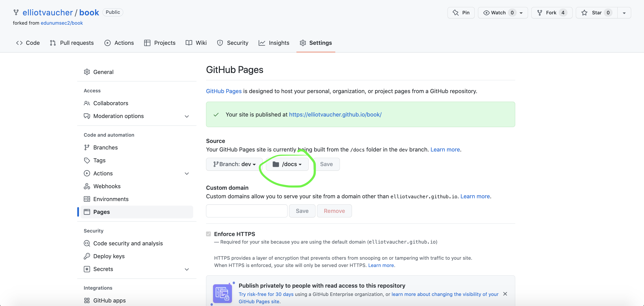Star the book repository
Screen dimensions: 644x306
tap(596, 13)
